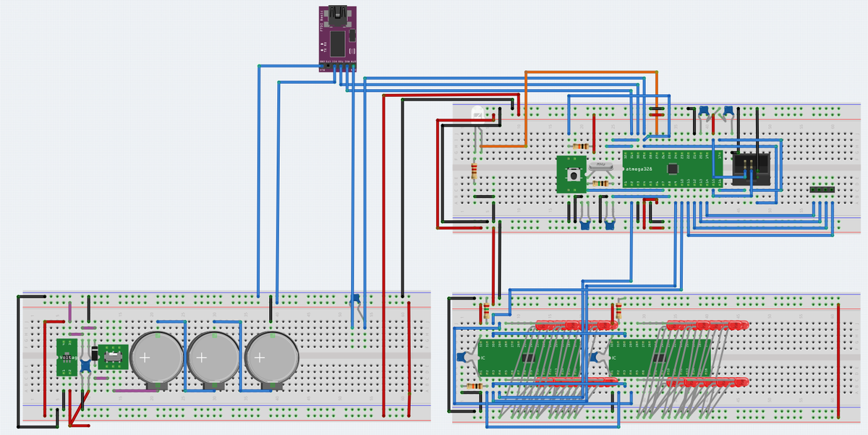Toggle the slide switch beside the voltage regulator
The image size is (868, 435).
(112, 356)
